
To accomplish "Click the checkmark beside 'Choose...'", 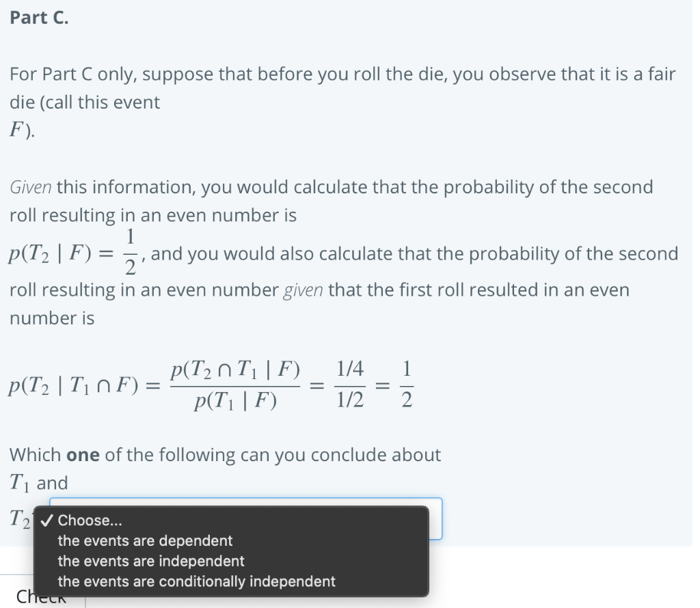I will (x=46, y=520).
